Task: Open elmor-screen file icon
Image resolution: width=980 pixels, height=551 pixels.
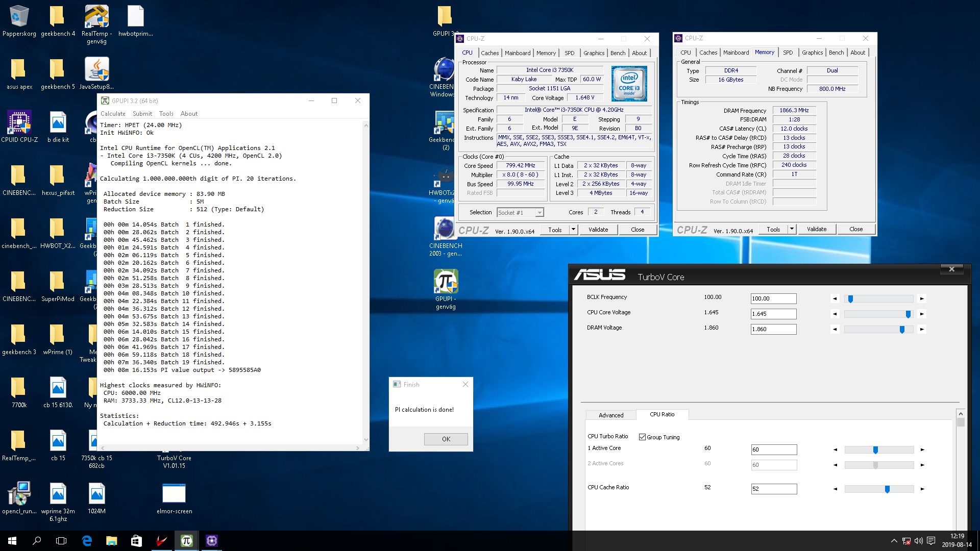Action: (x=174, y=499)
